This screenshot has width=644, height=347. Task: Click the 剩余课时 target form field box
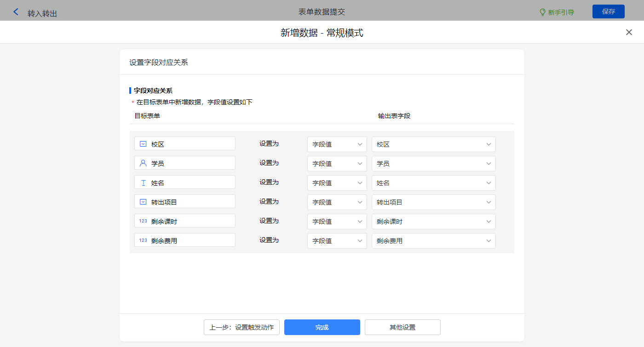185,221
